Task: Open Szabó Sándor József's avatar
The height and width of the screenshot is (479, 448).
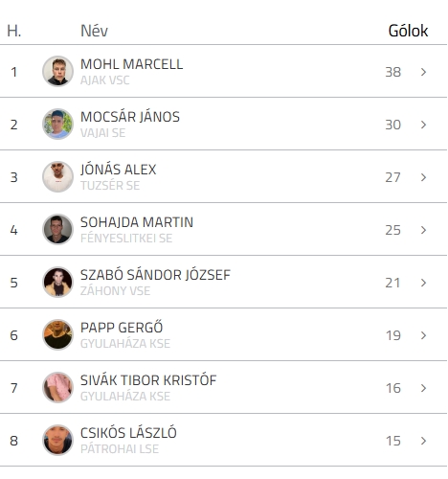Action: coord(57,282)
